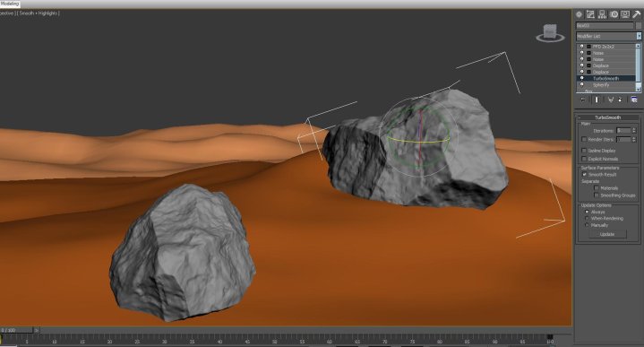Screen dimensions: 644x347
Task: Click Remove Modifier from Stack icon
Action: [620, 100]
